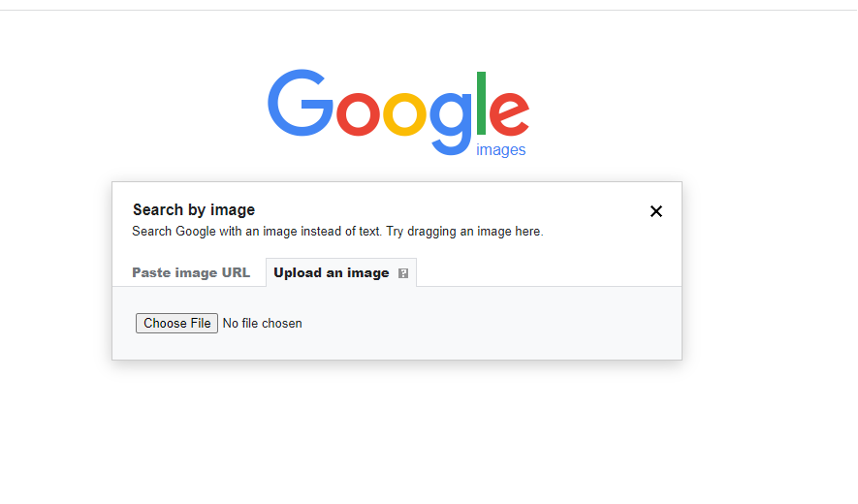Image resolution: width=858 pixels, height=504 pixels.
Task: Click the yellow o in Google logo
Action: (404, 114)
